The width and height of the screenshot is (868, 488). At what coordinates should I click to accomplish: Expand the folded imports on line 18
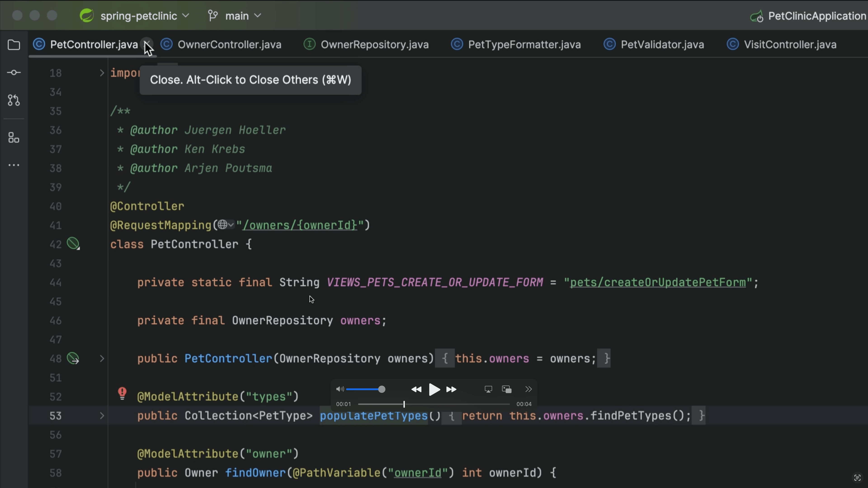coord(101,72)
